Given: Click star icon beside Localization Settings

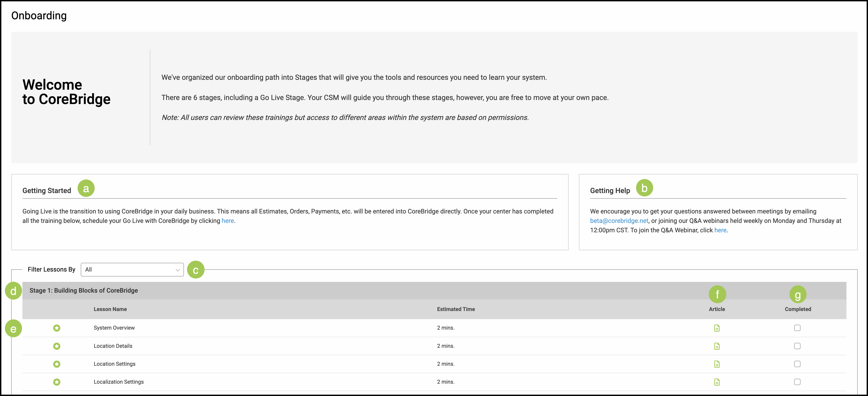Looking at the screenshot, I should (x=57, y=382).
